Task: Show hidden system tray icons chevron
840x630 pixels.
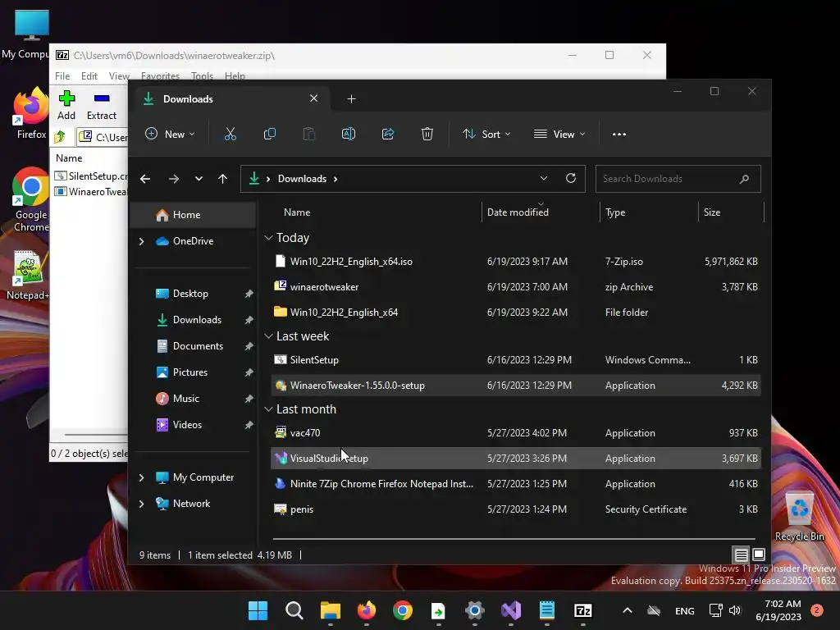Action: click(628, 610)
